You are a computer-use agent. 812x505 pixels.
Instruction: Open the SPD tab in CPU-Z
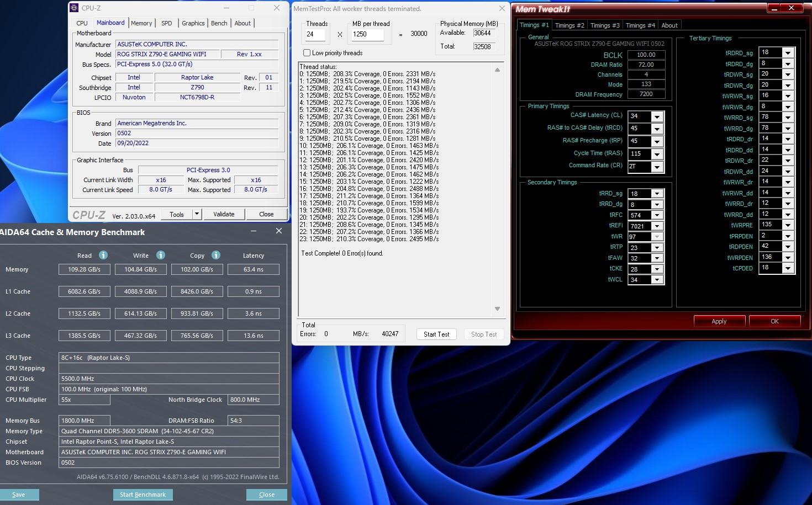[x=166, y=23]
